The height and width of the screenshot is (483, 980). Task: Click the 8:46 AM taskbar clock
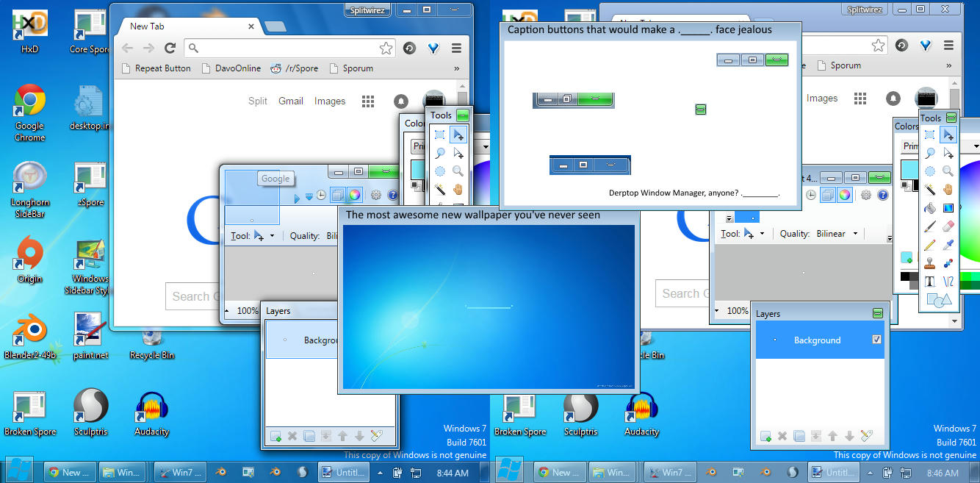pos(942,473)
